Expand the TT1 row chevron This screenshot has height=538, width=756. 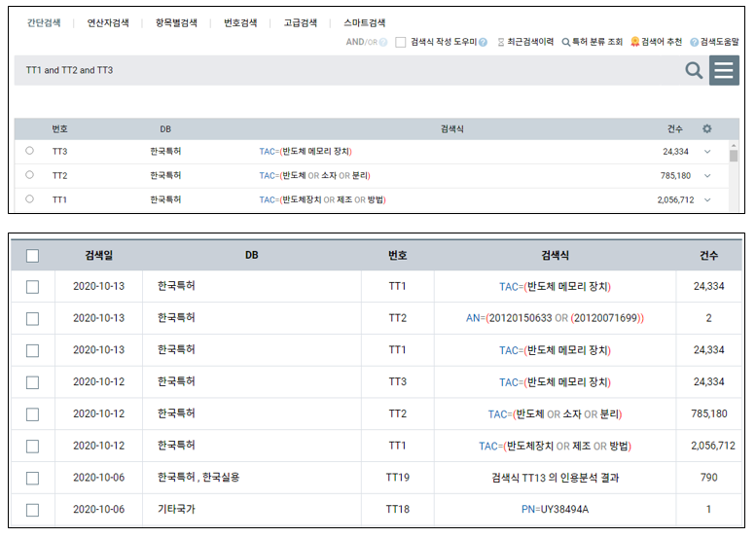pyautogui.click(x=707, y=199)
